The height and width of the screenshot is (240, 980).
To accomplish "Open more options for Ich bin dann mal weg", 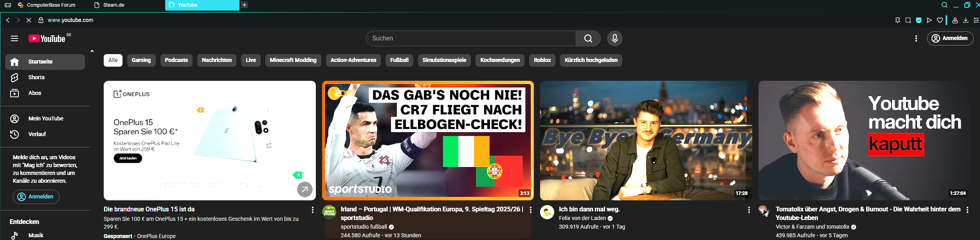I will 749,210.
